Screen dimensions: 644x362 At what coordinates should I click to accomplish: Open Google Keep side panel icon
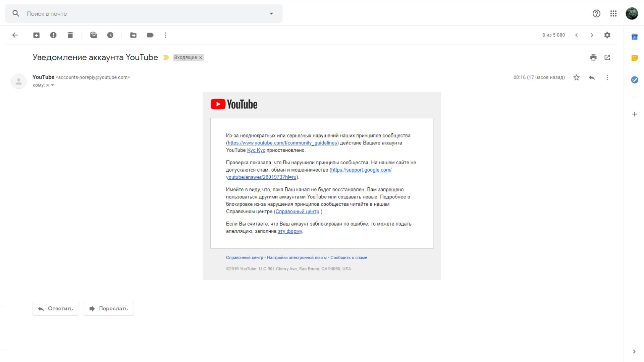coord(635,58)
